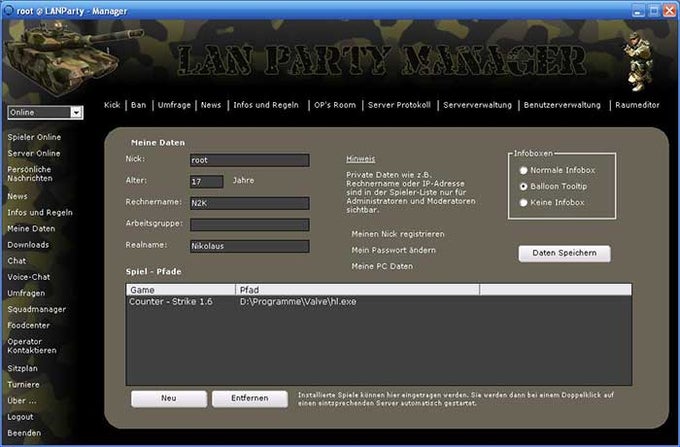Open Über ... in sidebar
This screenshot has height=447, width=680.
[x=22, y=401]
